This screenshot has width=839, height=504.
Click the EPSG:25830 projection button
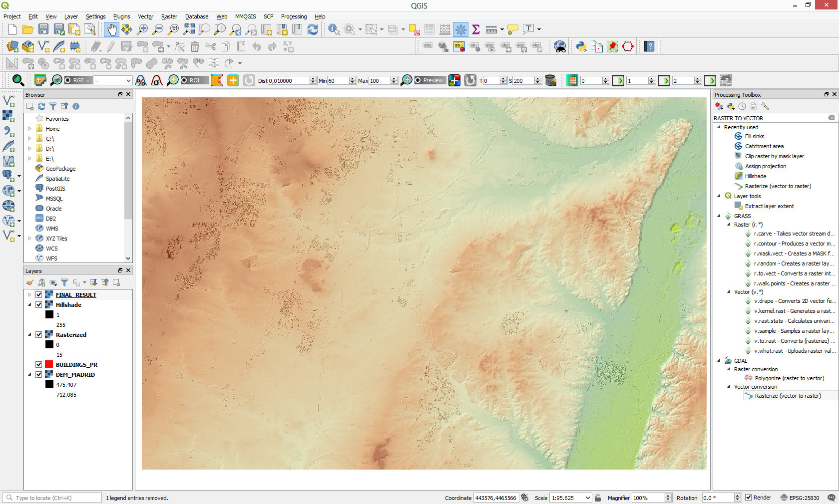(800, 498)
